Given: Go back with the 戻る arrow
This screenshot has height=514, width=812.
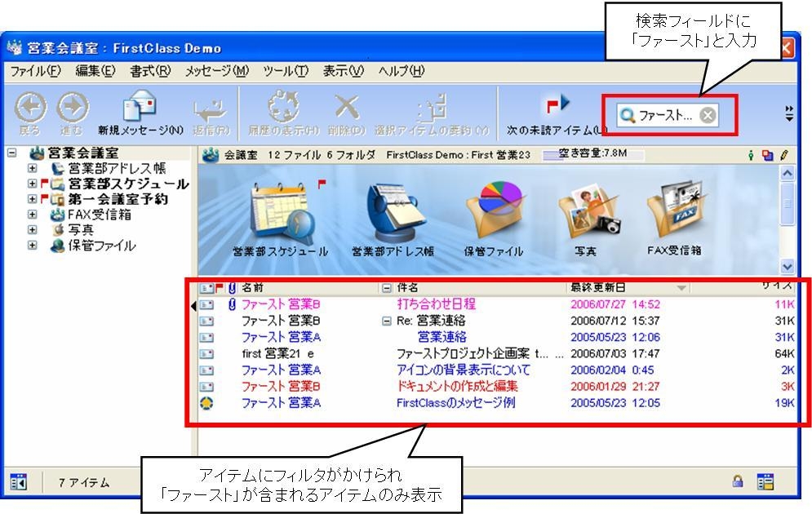Looking at the screenshot, I should point(30,108).
